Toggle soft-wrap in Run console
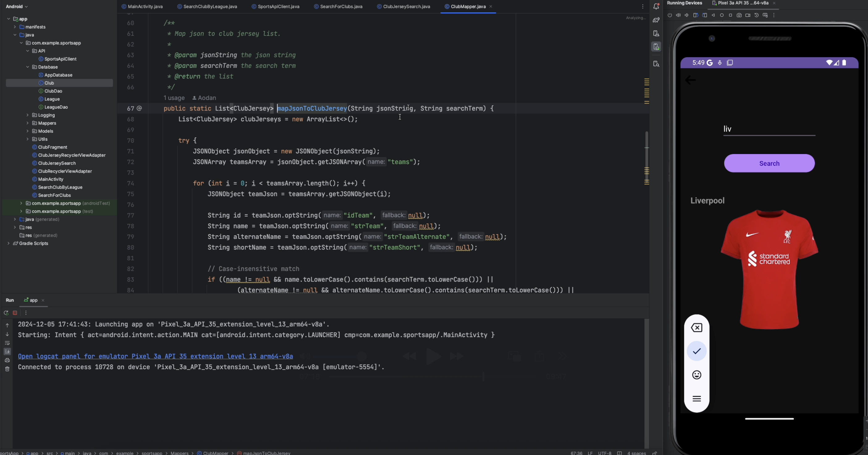Screen dimensions: 868x455 click(7, 343)
